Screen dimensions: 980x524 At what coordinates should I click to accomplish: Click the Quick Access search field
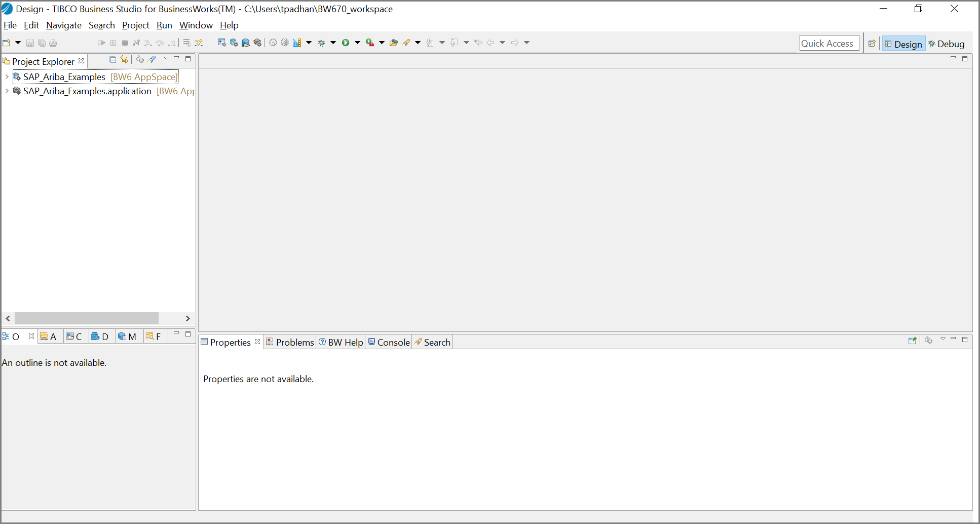[830, 44]
